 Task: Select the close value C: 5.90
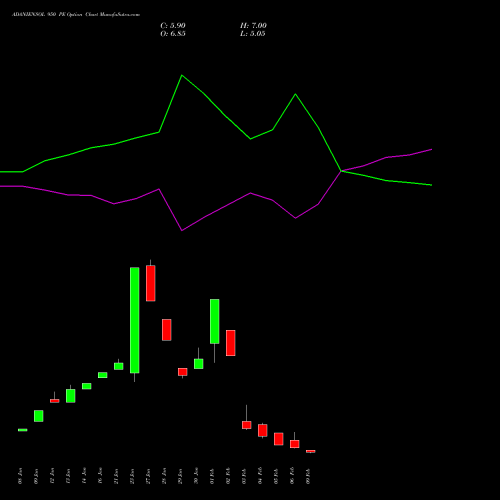(173, 26)
